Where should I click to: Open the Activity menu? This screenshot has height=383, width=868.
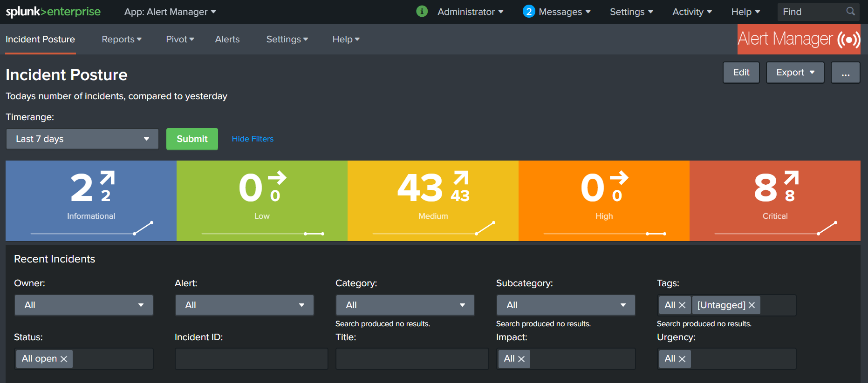click(692, 12)
